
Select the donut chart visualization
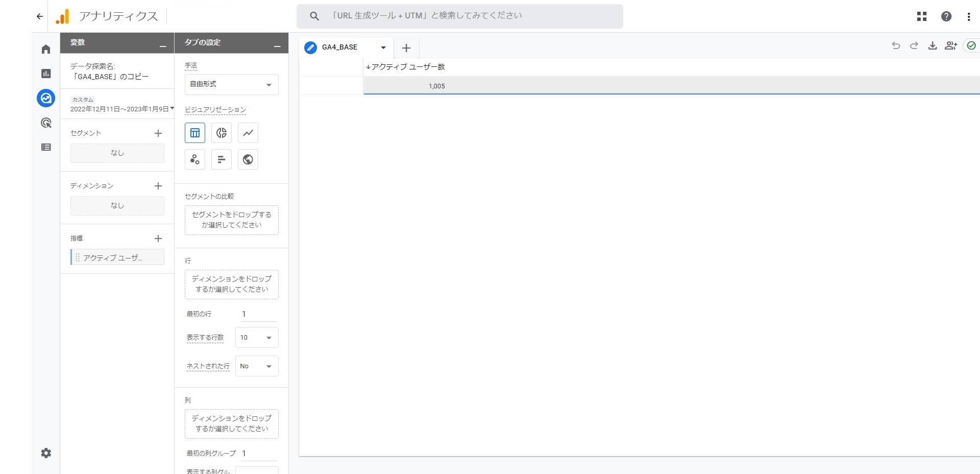tap(222, 133)
